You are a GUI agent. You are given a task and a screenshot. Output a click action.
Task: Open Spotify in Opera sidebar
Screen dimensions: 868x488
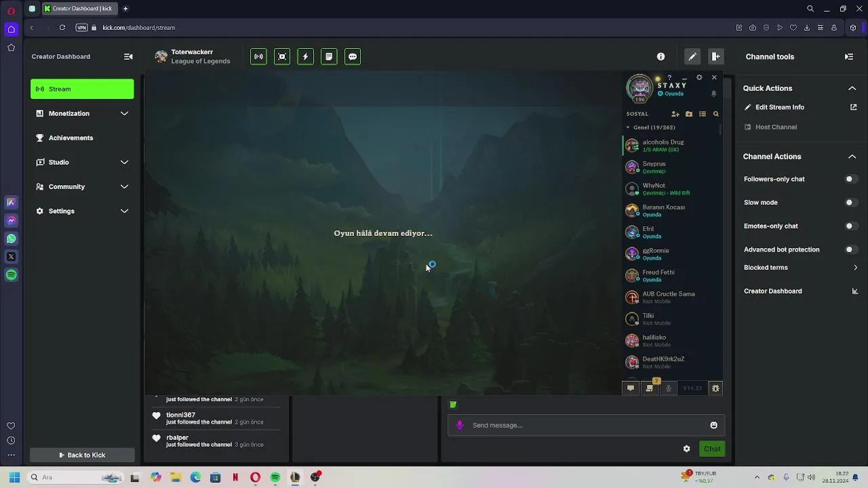(11, 275)
